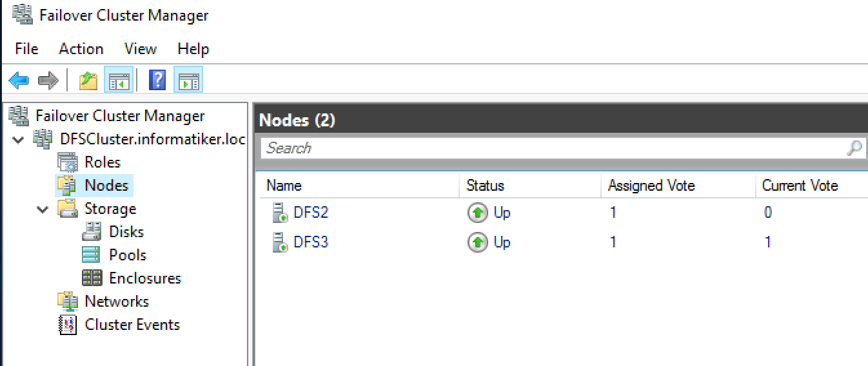
Task: Click the Up One Level folder icon
Action: coord(88,81)
